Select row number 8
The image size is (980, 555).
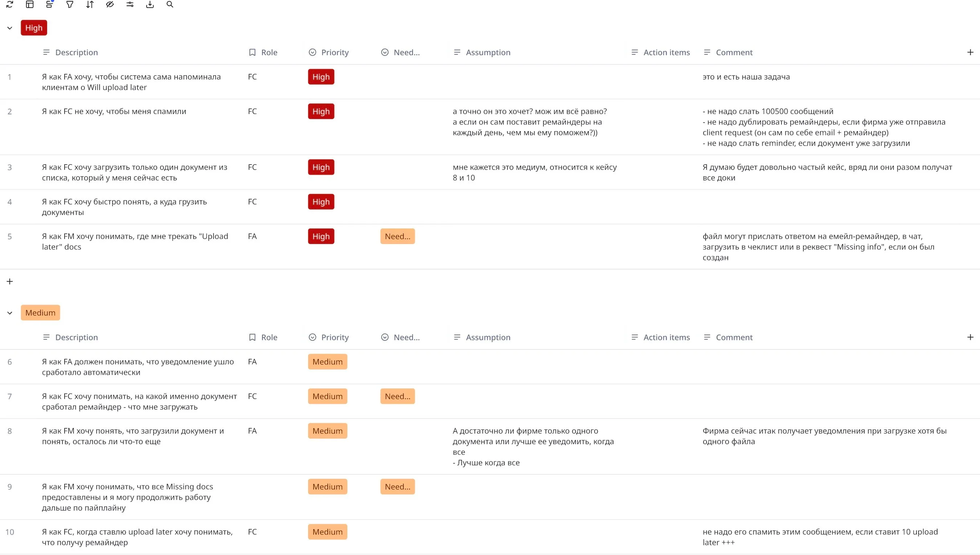click(x=10, y=431)
